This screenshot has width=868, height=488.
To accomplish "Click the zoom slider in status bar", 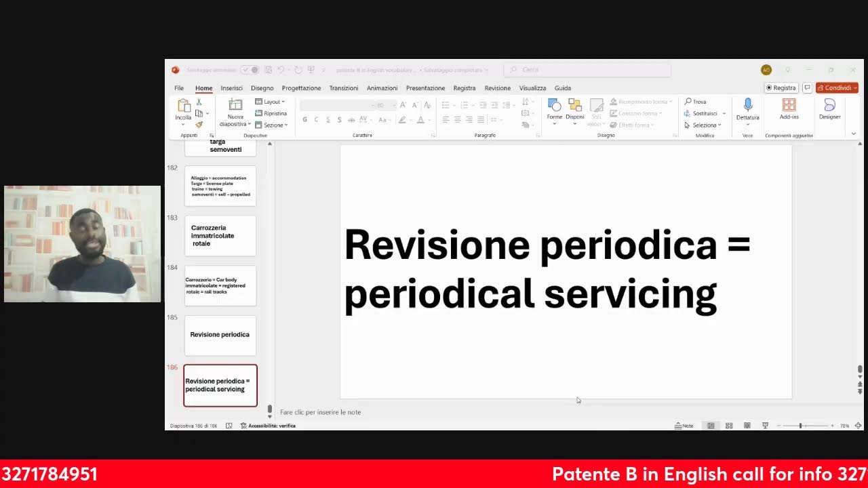I will (x=805, y=426).
